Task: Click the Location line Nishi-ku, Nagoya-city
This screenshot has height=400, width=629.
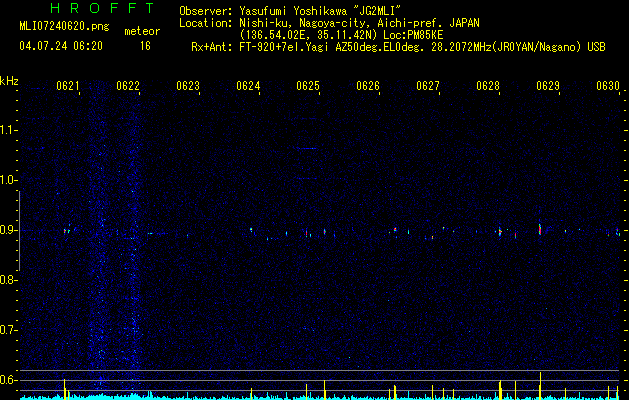Action: (329, 23)
